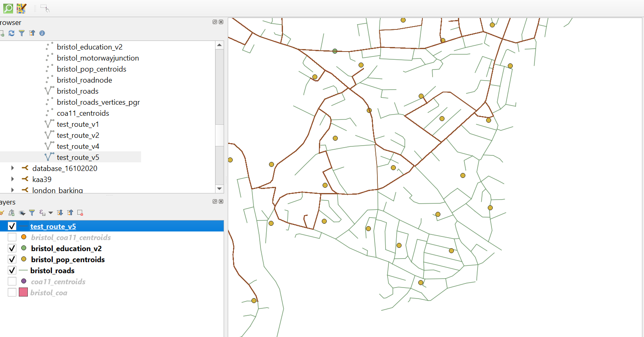Toggle visibility of test_route_v5 layer
This screenshot has height=337, width=644.
tap(12, 226)
